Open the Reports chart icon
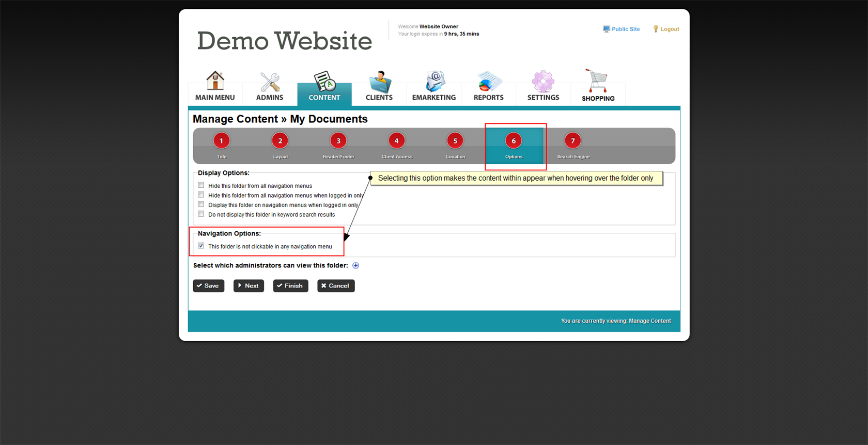Viewport: 868px width, 445px height. pyautogui.click(x=488, y=82)
